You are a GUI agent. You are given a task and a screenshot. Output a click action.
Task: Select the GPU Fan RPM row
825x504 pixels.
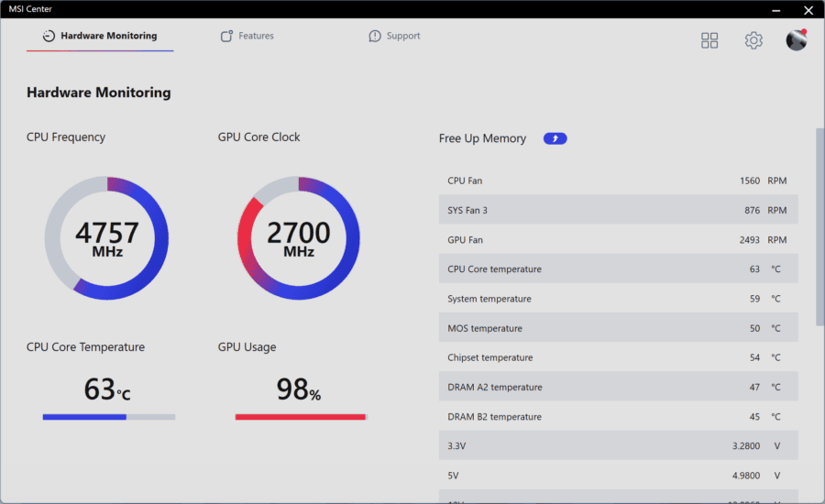618,239
